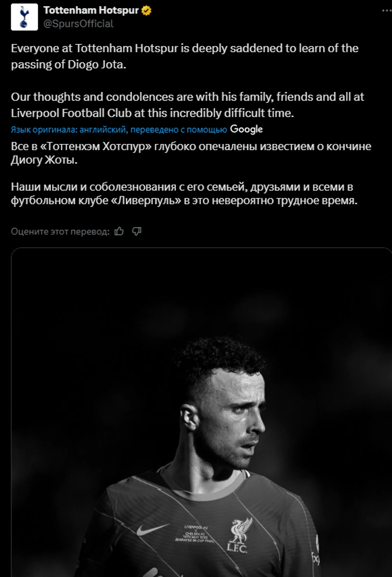Click the Russian translated first paragraph

(191, 153)
